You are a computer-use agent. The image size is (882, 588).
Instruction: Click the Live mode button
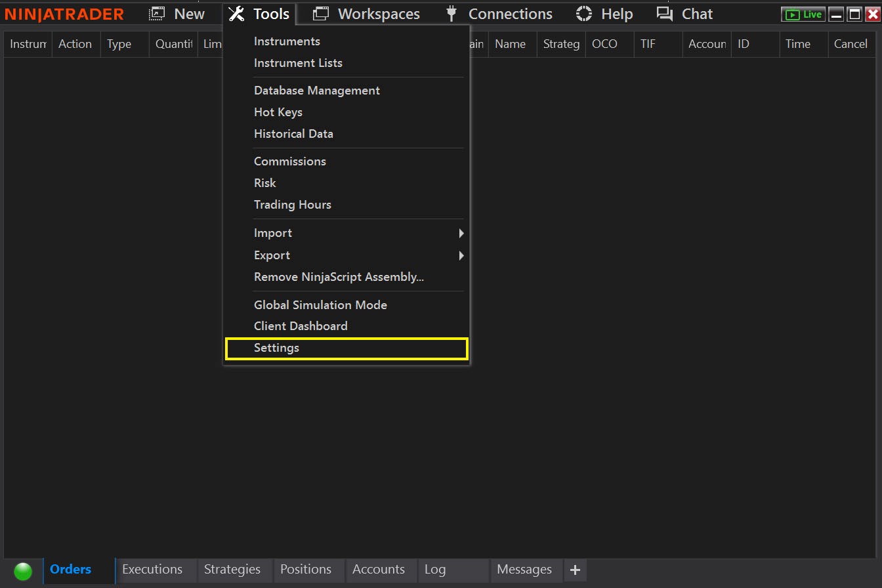[803, 13]
